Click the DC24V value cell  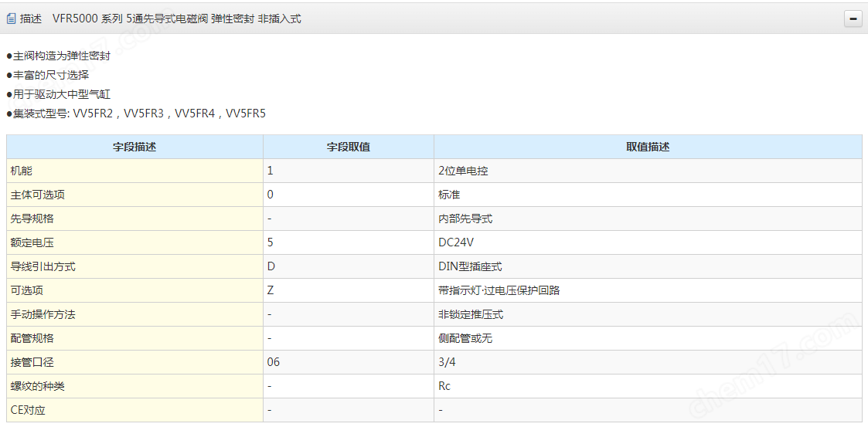pyautogui.click(x=648, y=242)
